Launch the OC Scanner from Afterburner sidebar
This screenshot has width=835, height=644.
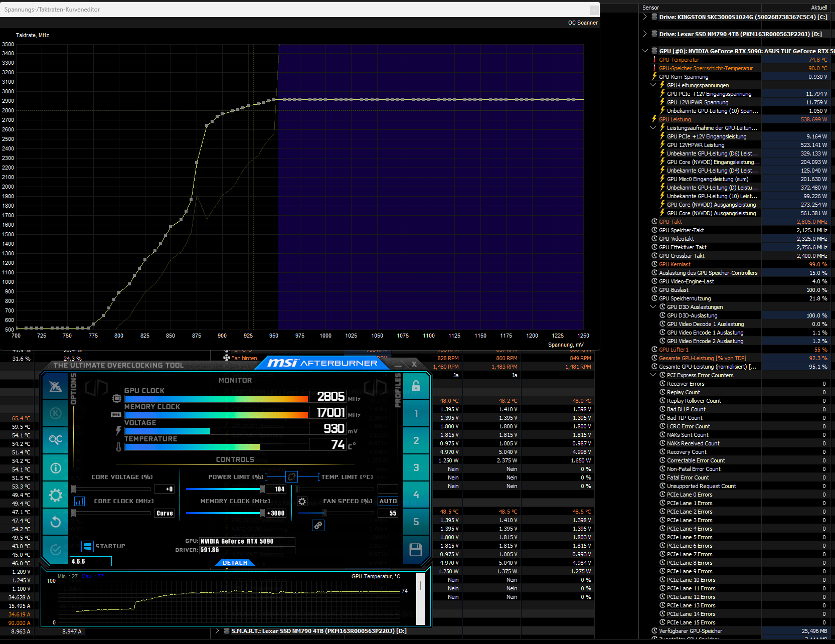(x=56, y=440)
